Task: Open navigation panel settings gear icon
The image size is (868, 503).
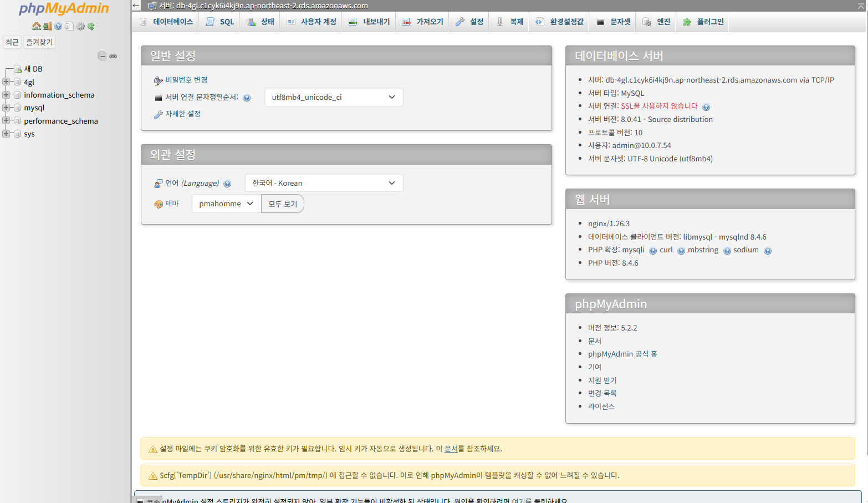Action: (80, 26)
